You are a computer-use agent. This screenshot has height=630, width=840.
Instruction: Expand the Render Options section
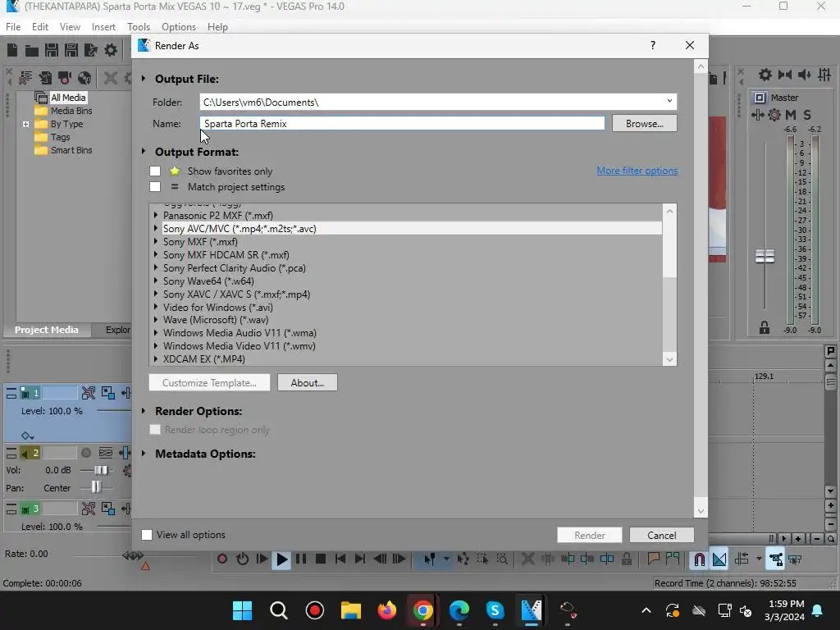click(x=144, y=411)
